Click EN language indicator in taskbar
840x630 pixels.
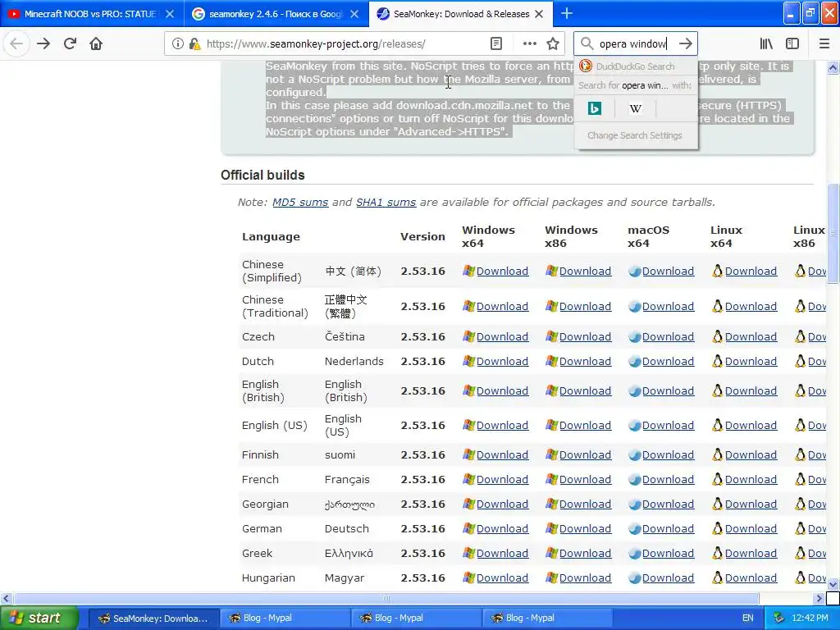(748, 619)
